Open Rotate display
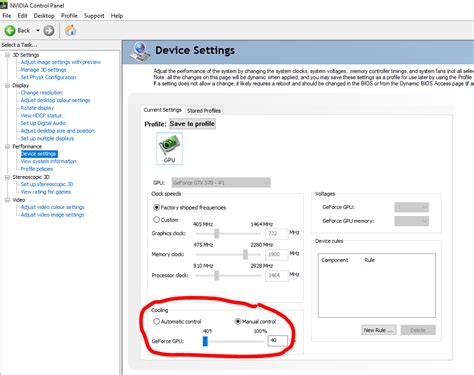Image resolution: width=474 pixels, height=375 pixels. coord(37,108)
